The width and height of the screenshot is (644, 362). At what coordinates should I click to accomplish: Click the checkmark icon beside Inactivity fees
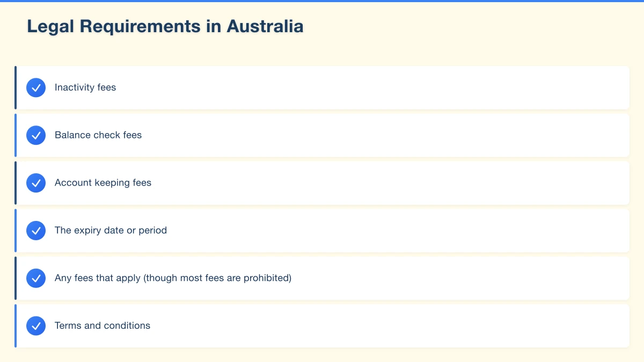tap(36, 87)
